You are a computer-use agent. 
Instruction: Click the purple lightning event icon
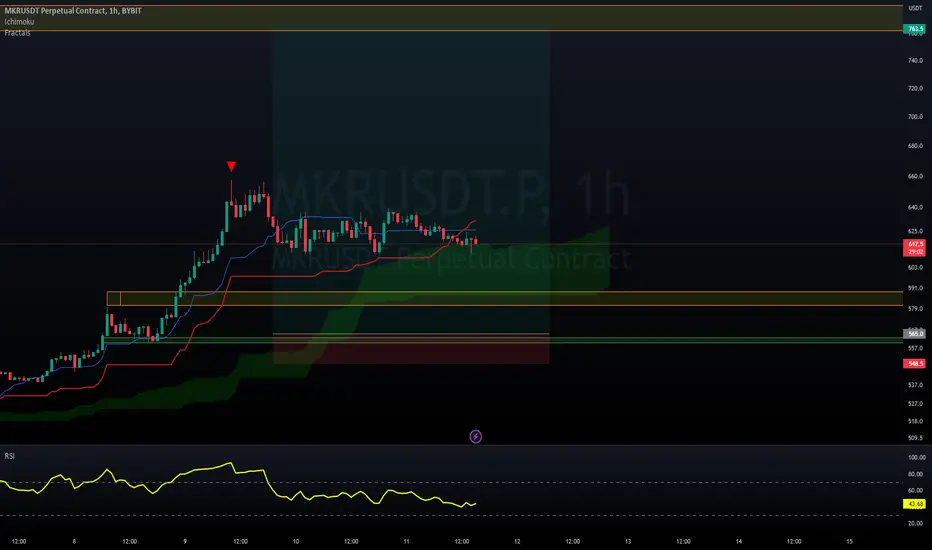[x=476, y=437]
